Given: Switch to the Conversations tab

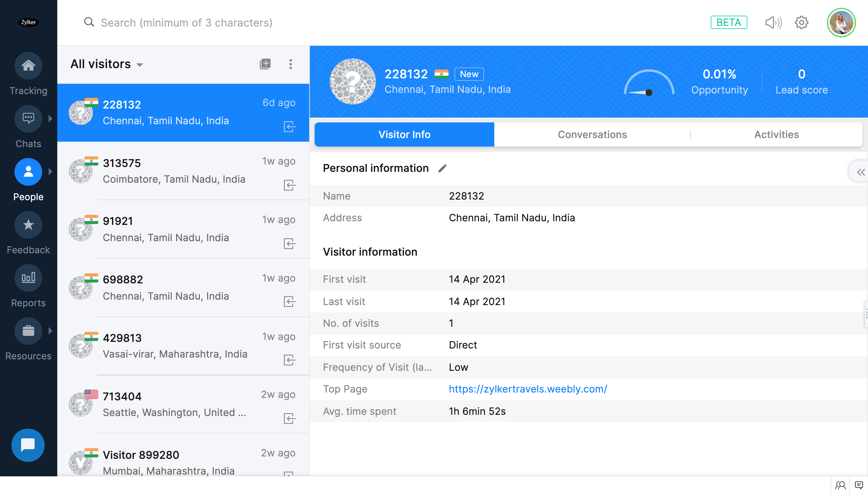Looking at the screenshot, I should (x=592, y=135).
